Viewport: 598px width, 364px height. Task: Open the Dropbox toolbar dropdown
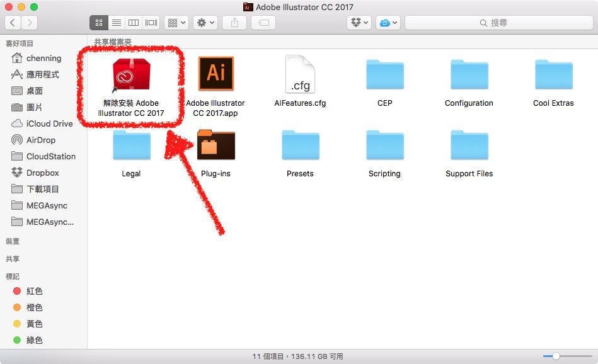(359, 23)
